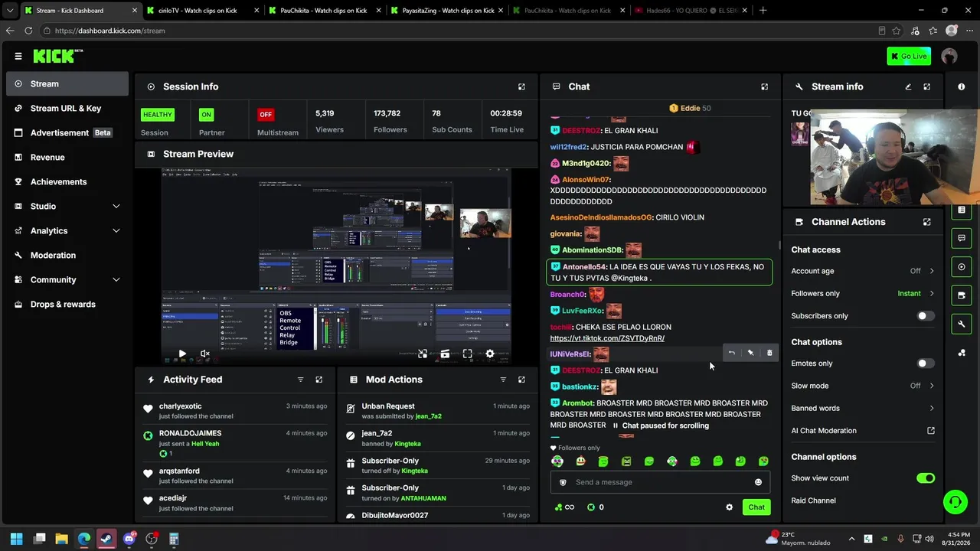Open chat settings gear beside the Chat button
Image resolution: width=980 pixels, height=551 pixels.
pyautogui.click(x=729, y=507)
